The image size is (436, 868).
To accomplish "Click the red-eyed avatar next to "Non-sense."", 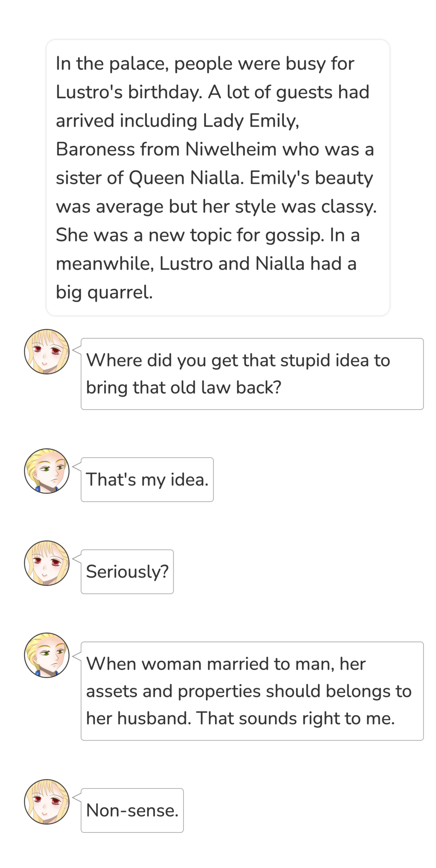I will coord(46,802).
